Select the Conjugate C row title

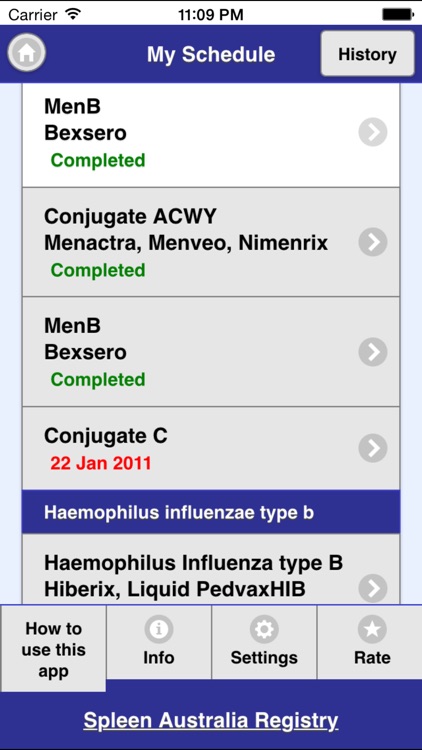(x=106, y=436)
